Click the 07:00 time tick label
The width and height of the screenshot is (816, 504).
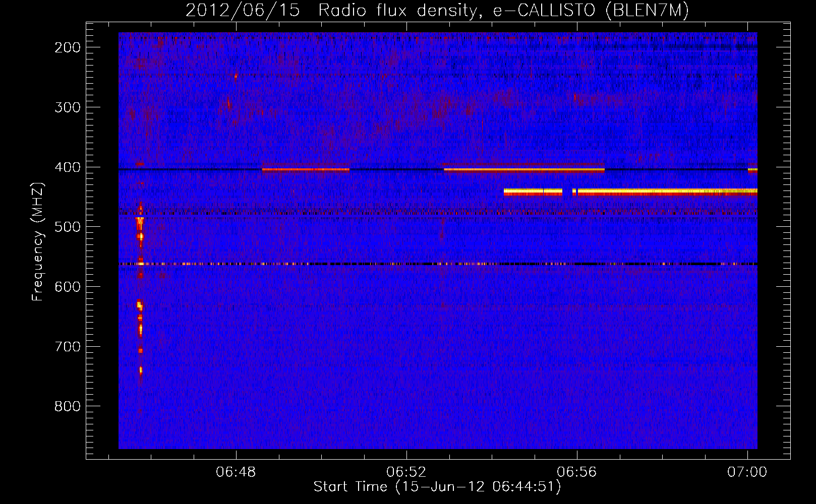click(x=747, y=472)
